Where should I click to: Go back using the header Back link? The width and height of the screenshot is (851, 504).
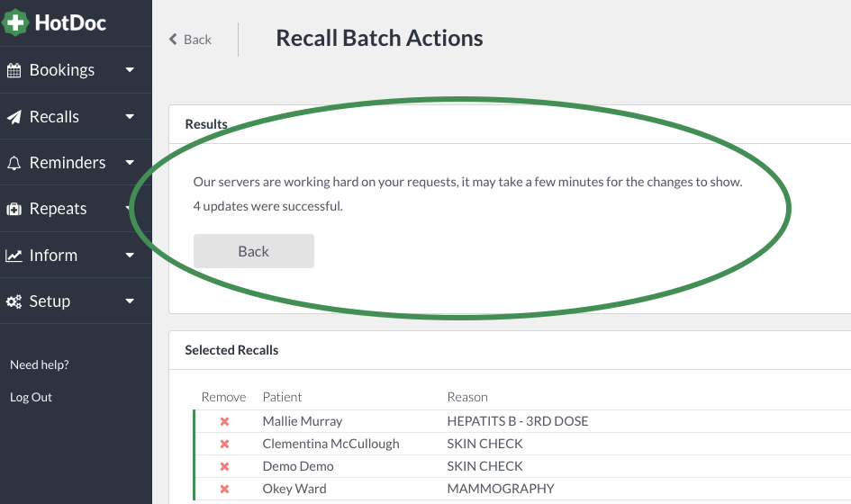[x=190, y=40]
